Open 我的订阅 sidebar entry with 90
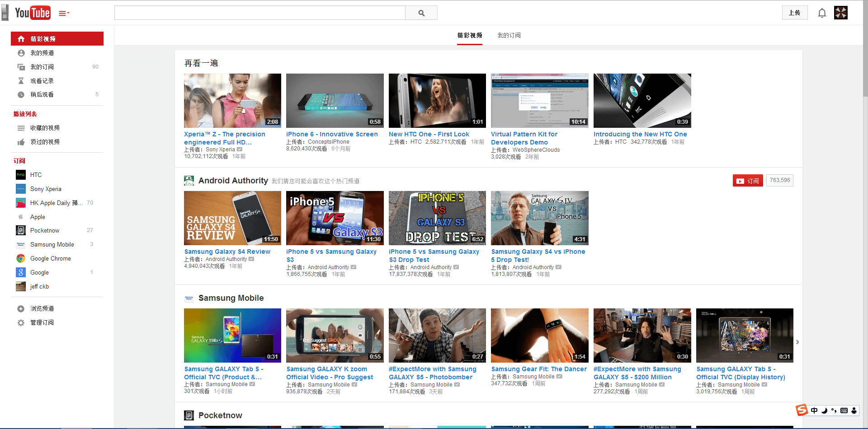This screenshot has height=429, width=868. [x=57, y=67]
